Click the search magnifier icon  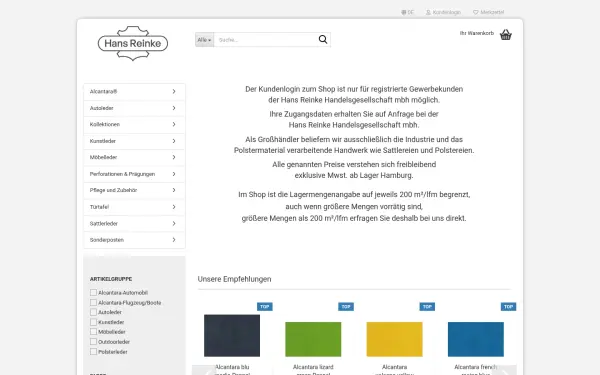[x=323, y=39]
